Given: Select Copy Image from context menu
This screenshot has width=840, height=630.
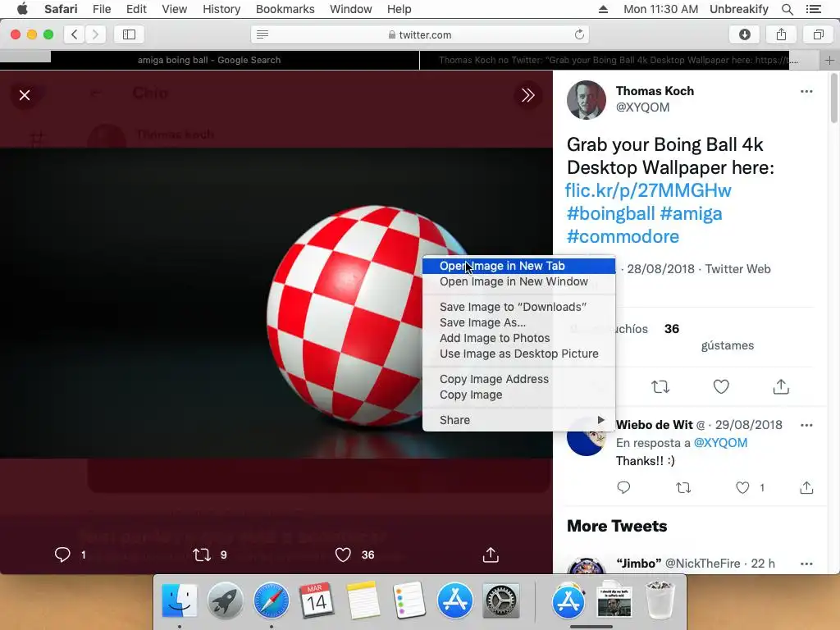Looking at the screenshot, I should [x=518, y=395].
